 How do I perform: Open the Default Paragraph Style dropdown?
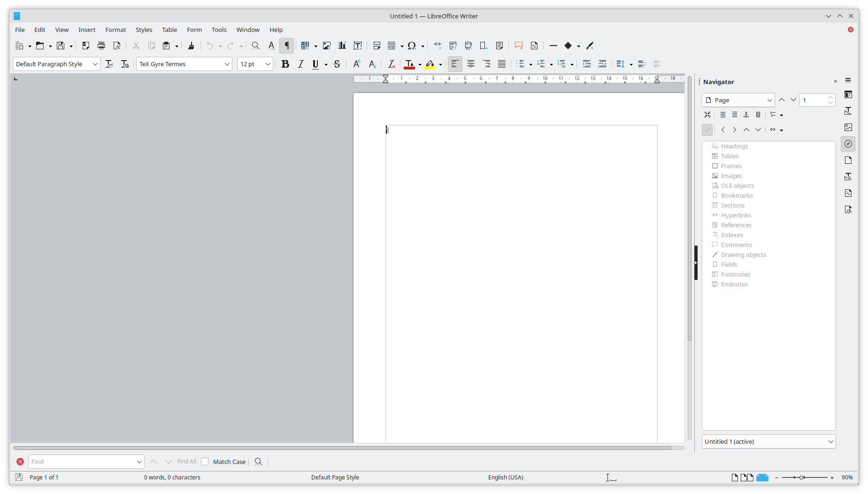(x=95, y=64)
